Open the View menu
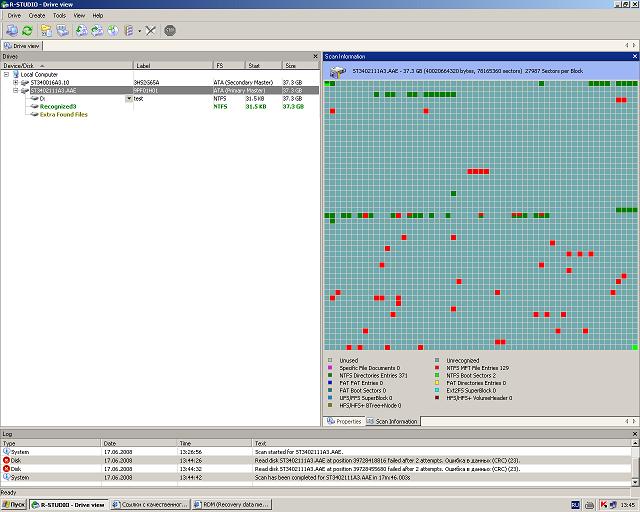 [79, 16]
